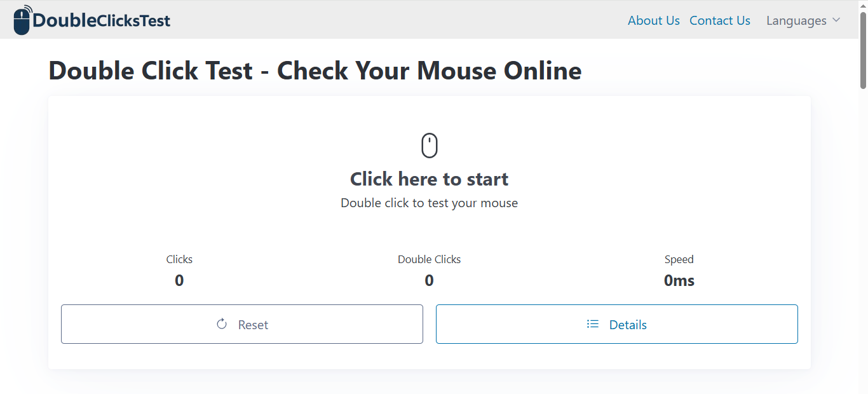Click the Clicks counter showing zero
Viewport: 868px width, 394px height.
tap(179, 280)
